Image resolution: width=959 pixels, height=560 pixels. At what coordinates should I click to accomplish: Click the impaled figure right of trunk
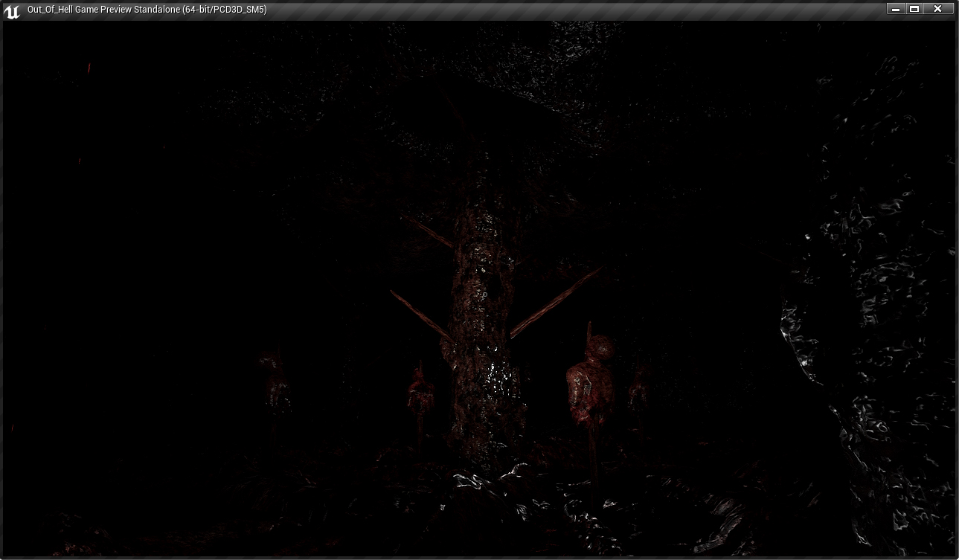[590, 379]
